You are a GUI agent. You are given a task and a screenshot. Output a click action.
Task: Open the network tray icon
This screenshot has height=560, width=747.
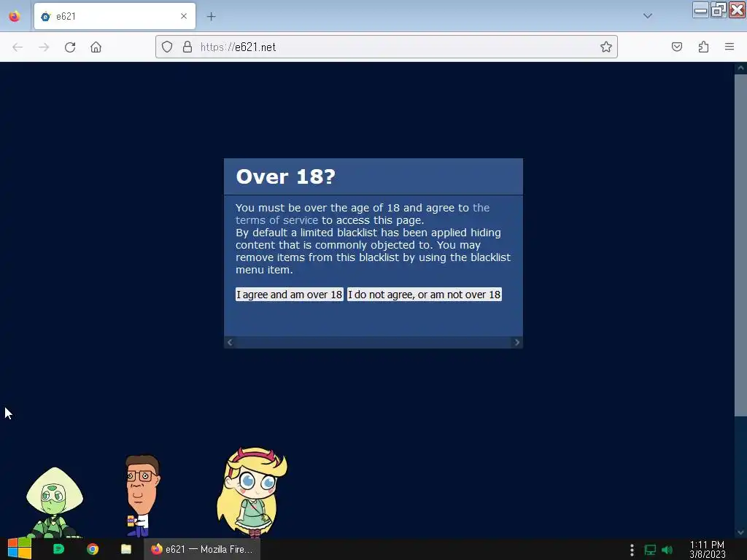click(x=650, y=550)
